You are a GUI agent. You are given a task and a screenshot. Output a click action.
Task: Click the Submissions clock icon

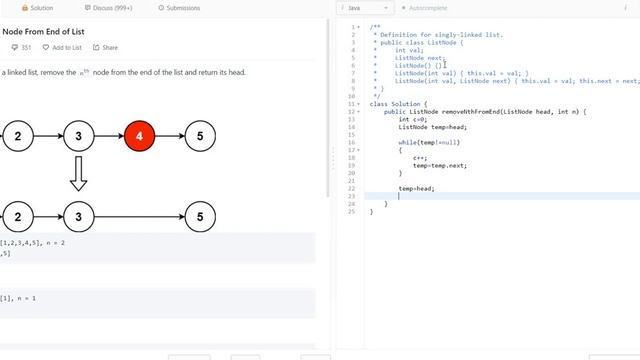161,8
